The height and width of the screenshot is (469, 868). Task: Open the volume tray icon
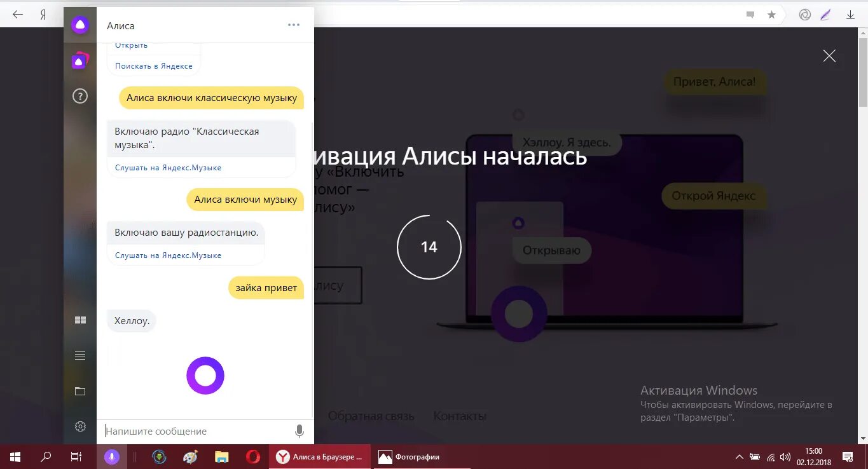[x=785, y=456]
